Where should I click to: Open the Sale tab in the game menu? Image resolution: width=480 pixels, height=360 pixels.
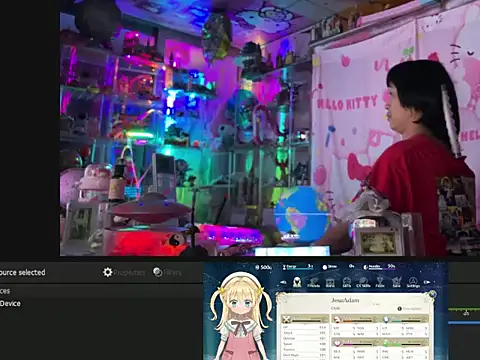click(x=396, y=283)
